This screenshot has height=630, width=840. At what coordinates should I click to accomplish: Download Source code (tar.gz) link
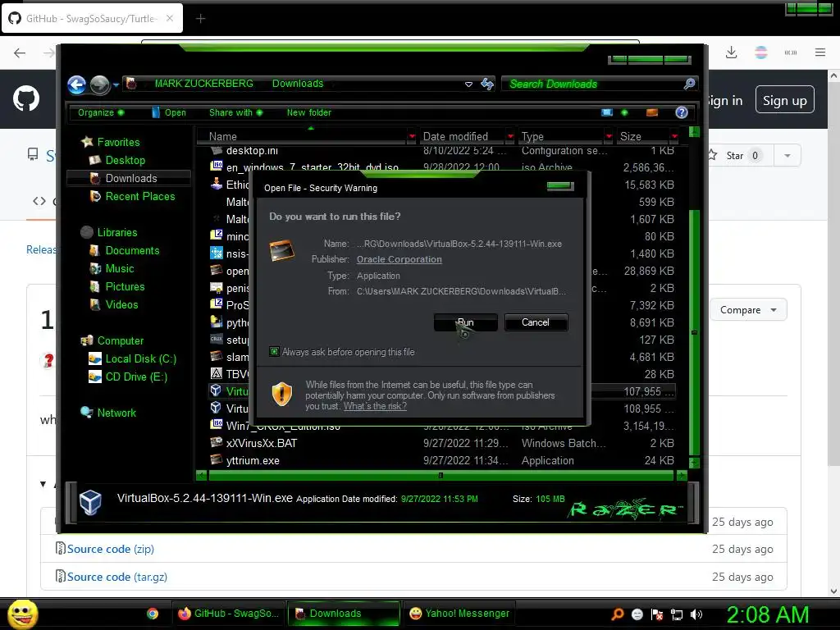click(x=116, y=577)
